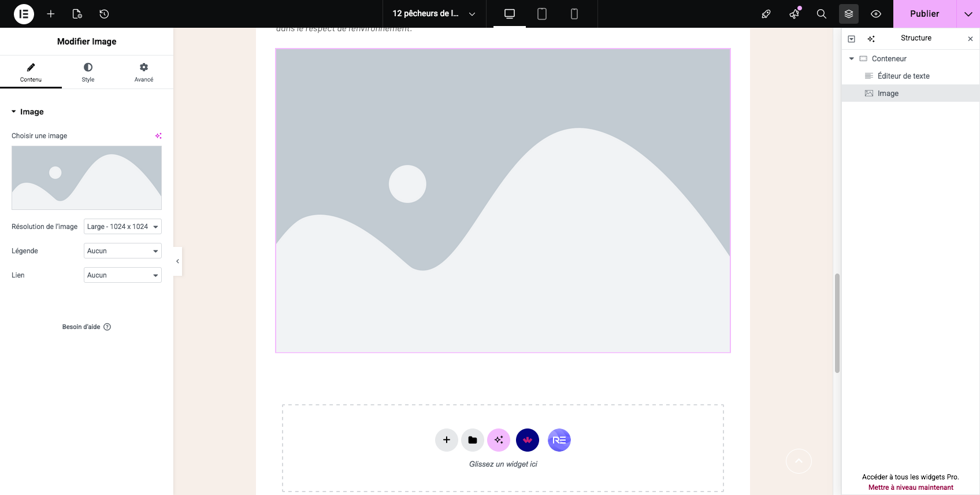Open the AI sparkle button in canvas
The height and width of the screenshot is (495, 980).
(499, 440)
